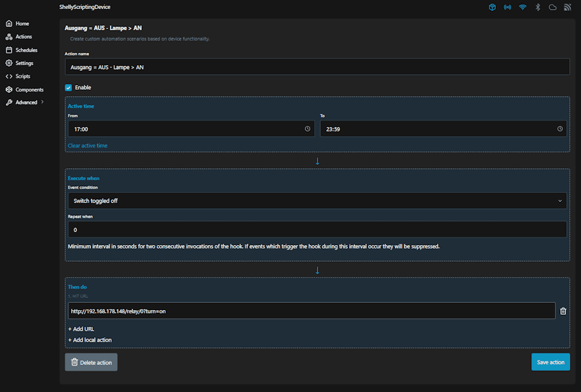Go to Scripts in the sidebar
Screen dimensions: 581x392
[x=23, y=76]
